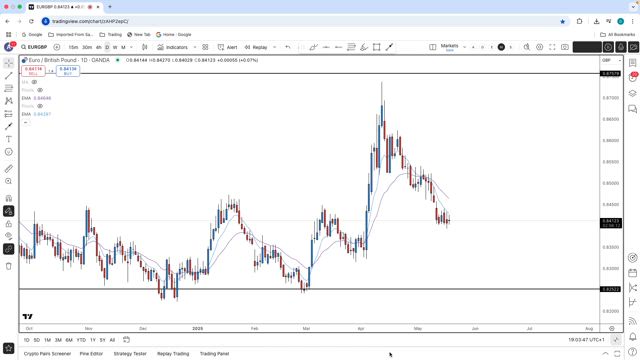The image size is (640, 360).
Task: Pick the ruler measure tool
Action: tap(9, 169)
